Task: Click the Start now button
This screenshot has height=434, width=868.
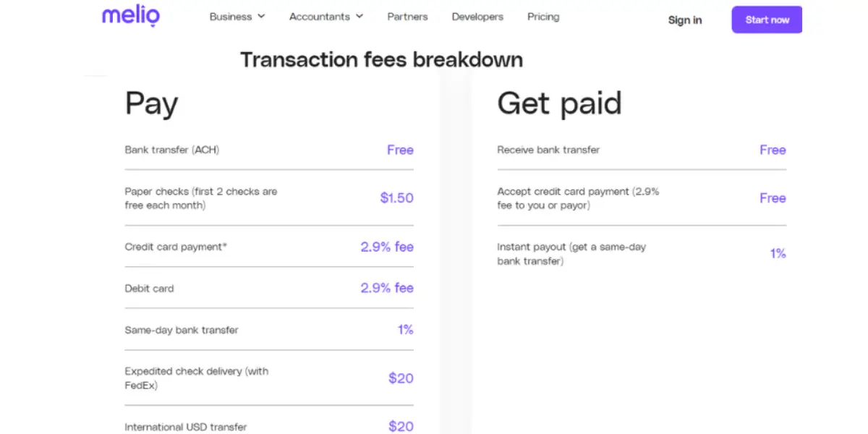Action: click(x=767, y=20)
